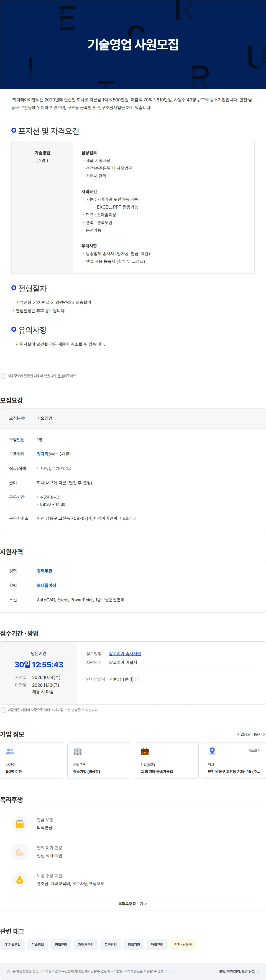Click the 사원급, 주임~대리급 position text

[x=56, y=468]
